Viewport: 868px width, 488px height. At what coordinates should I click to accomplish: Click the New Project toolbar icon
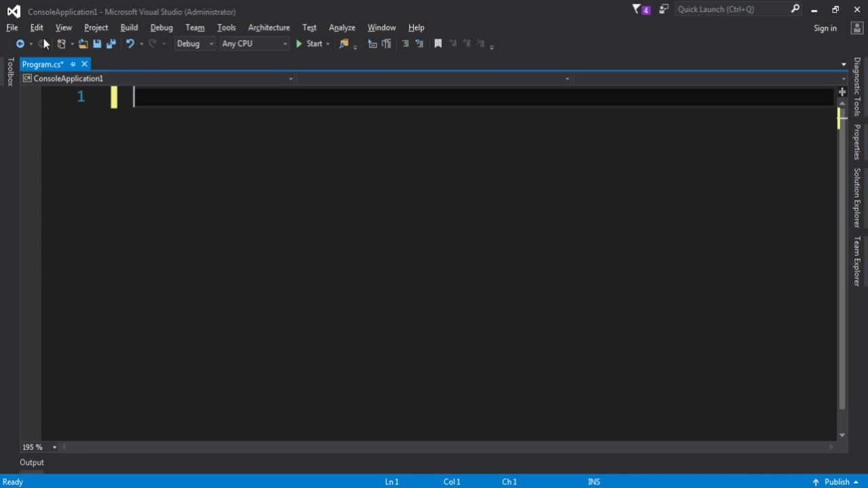click(61, 43)
